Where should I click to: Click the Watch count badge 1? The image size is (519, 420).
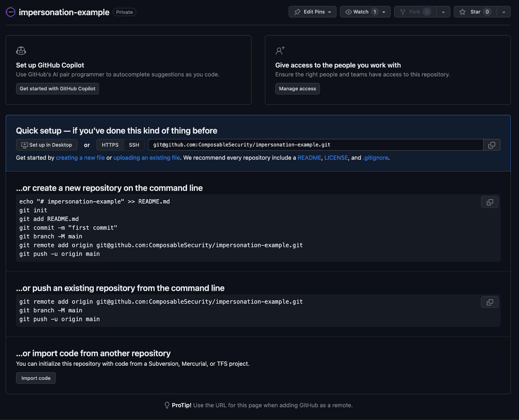[x=375, y=12]
